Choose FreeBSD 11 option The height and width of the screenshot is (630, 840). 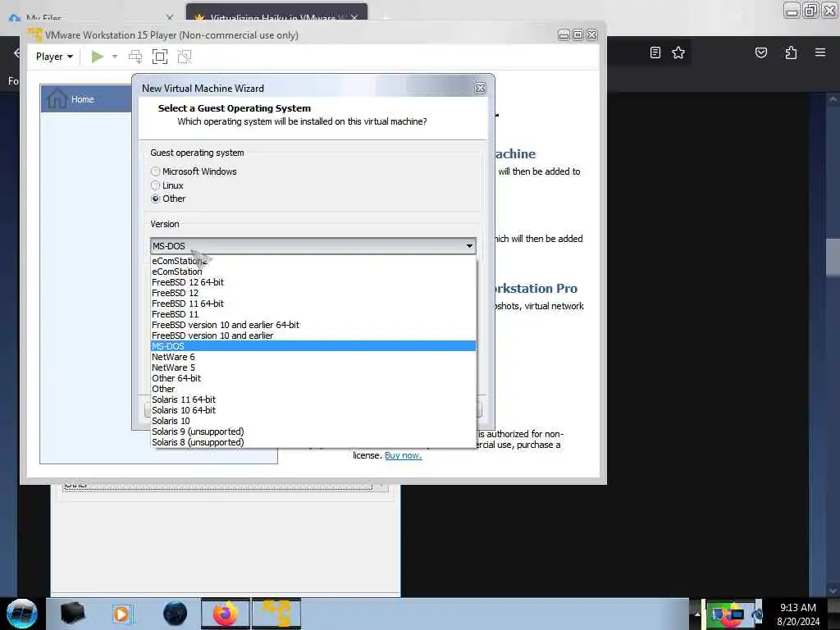coord(313,314)
